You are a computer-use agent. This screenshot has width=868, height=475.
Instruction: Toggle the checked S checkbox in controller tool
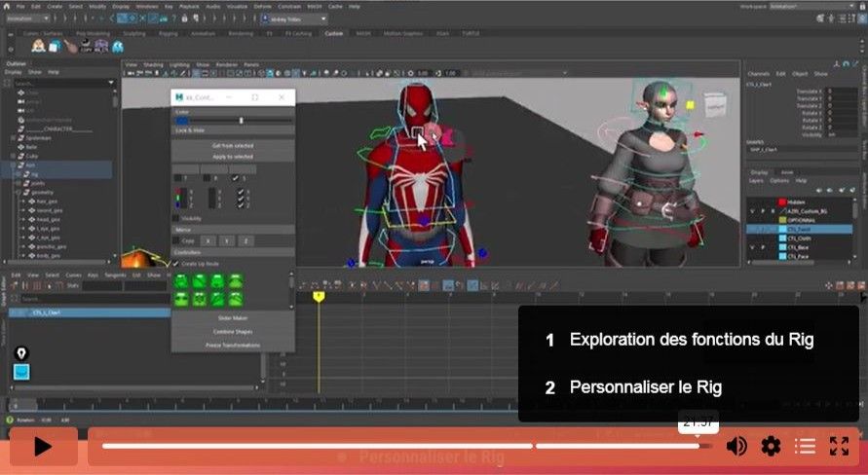(237, 178)
